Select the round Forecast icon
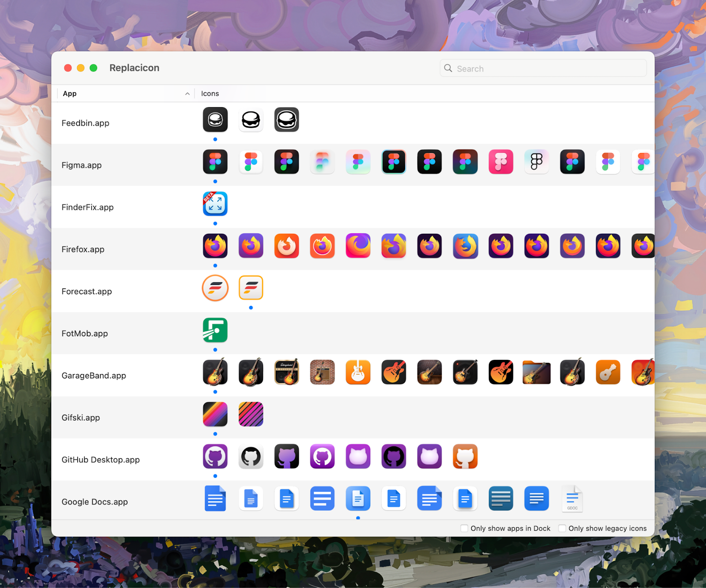 [215, 288]
